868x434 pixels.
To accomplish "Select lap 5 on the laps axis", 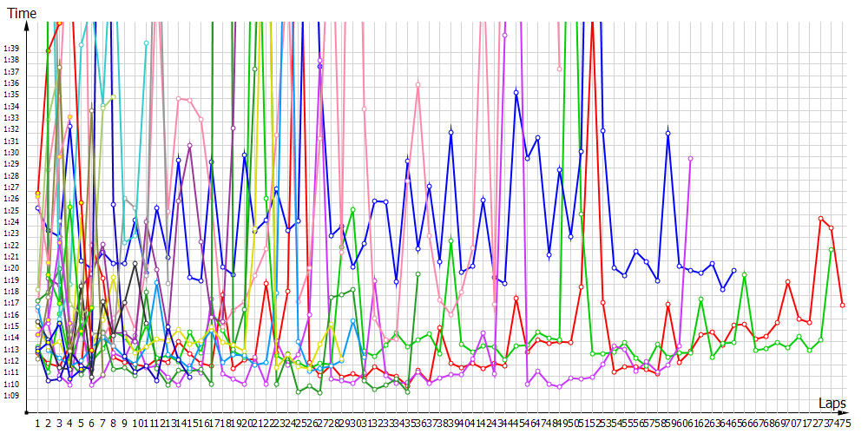I will click(x=81, y=424).
